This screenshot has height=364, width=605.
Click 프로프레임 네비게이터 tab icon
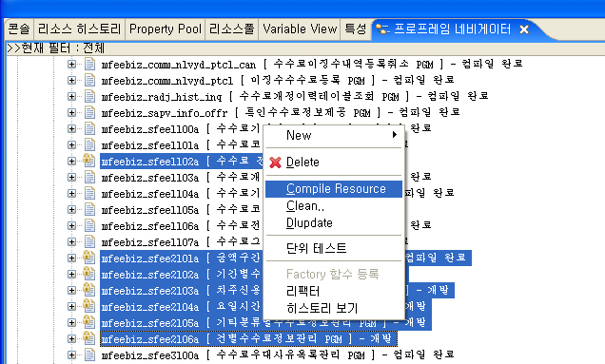click(382, 29)
